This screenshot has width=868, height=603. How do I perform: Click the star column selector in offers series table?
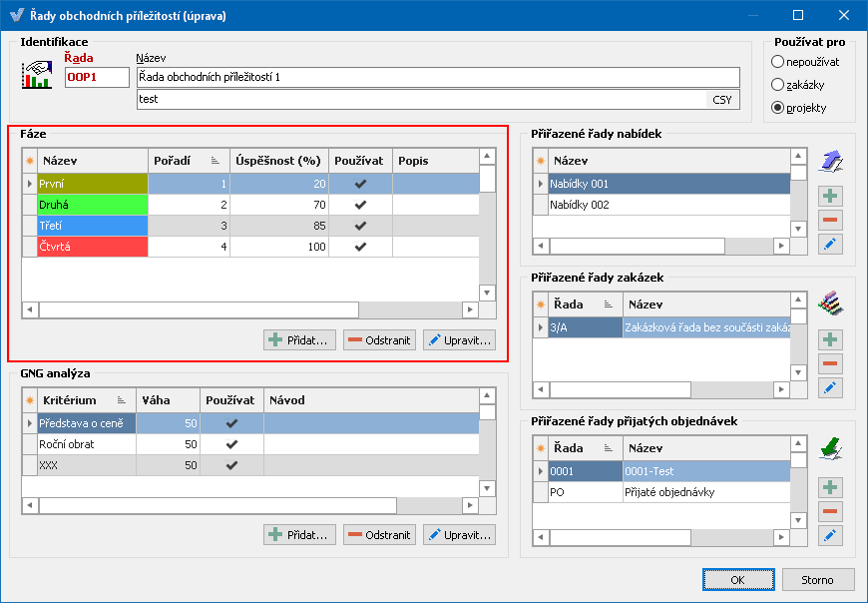click(541, 161)
